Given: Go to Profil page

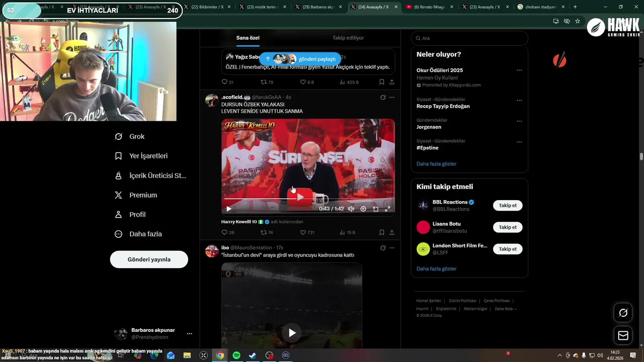Looking at the screenshot, I should click(130, 214).
